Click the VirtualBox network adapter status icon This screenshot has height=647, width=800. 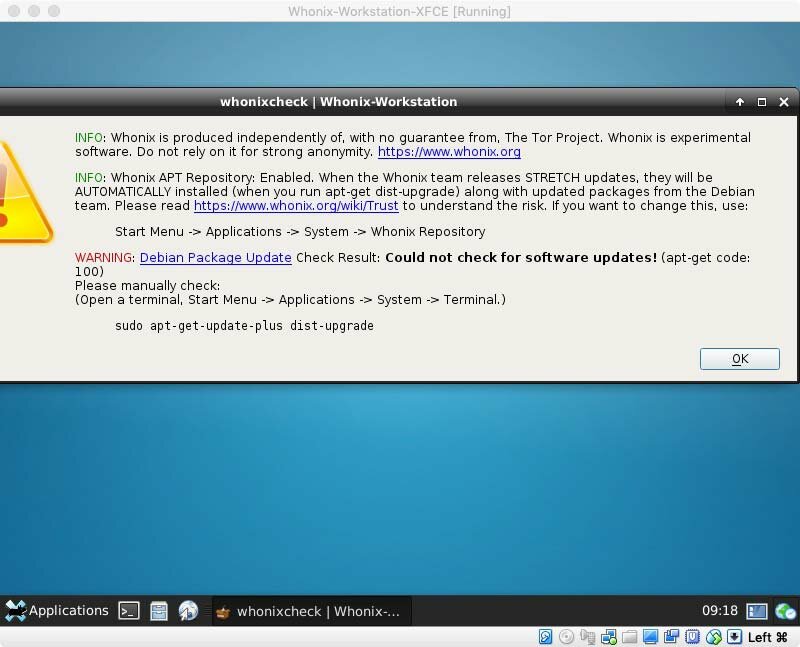[609, 637]
